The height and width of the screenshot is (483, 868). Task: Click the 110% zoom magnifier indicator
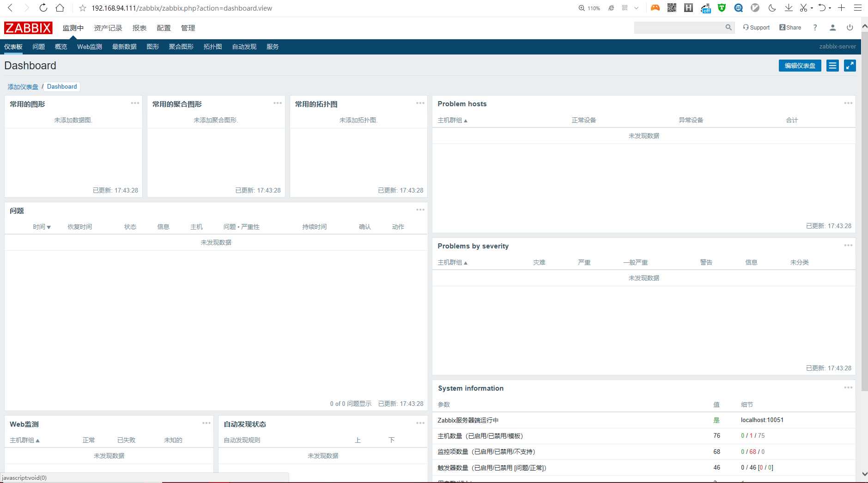click(589, 8)
